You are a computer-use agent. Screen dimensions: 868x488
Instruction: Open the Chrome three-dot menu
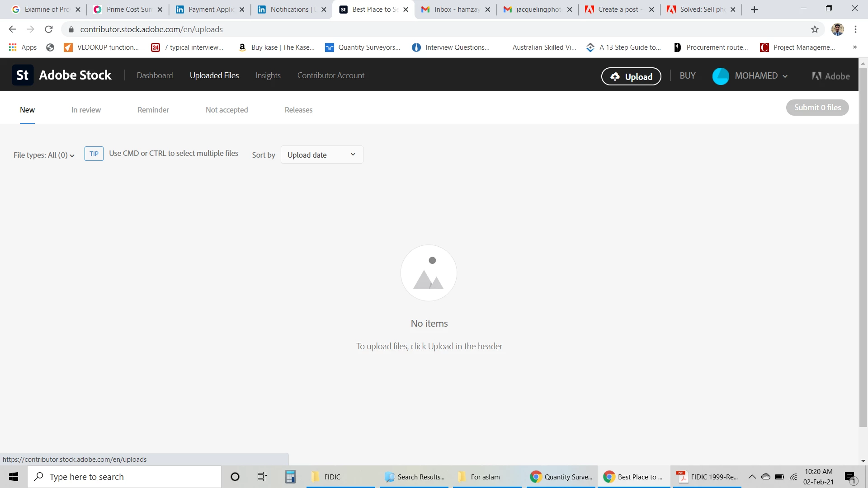(x=855, y=29)
